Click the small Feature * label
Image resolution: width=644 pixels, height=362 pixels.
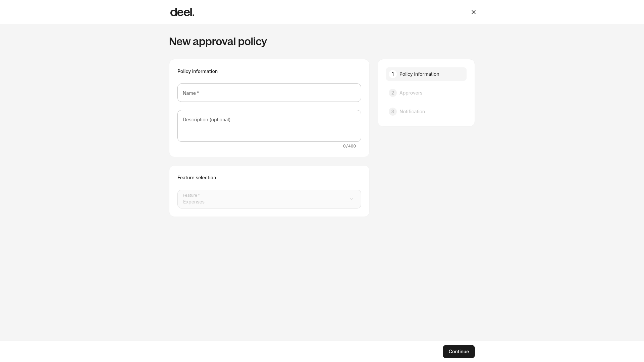pyautogui.click(x=191, y=195)
